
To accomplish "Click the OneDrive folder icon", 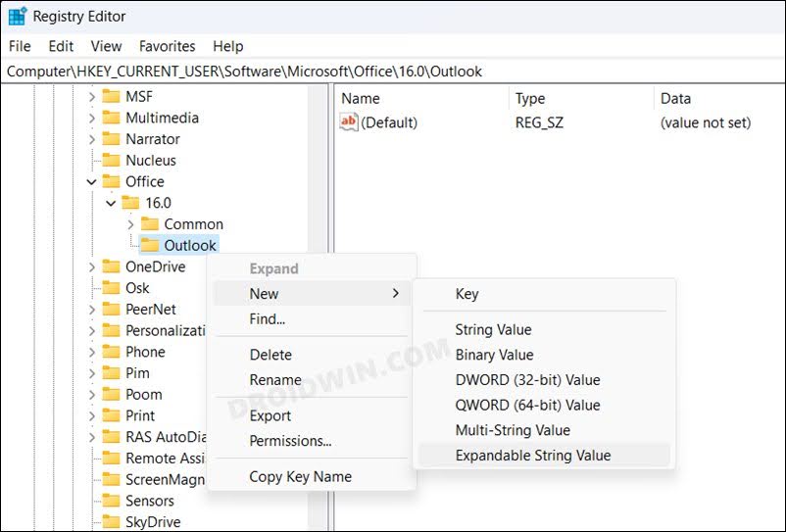I will (112, 266).
